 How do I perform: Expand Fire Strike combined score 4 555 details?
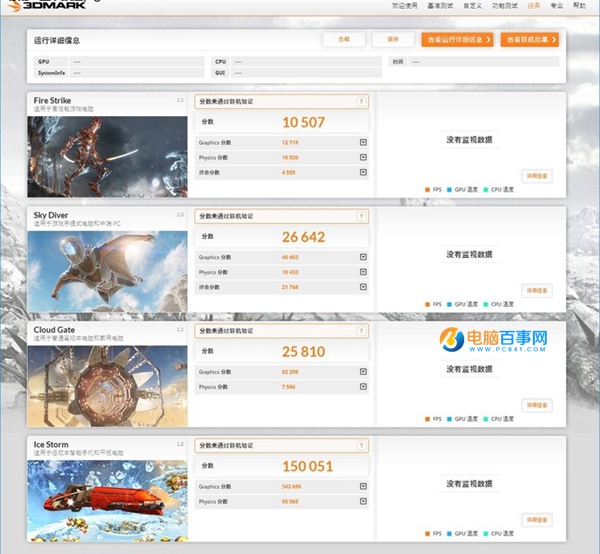(363, 172)
